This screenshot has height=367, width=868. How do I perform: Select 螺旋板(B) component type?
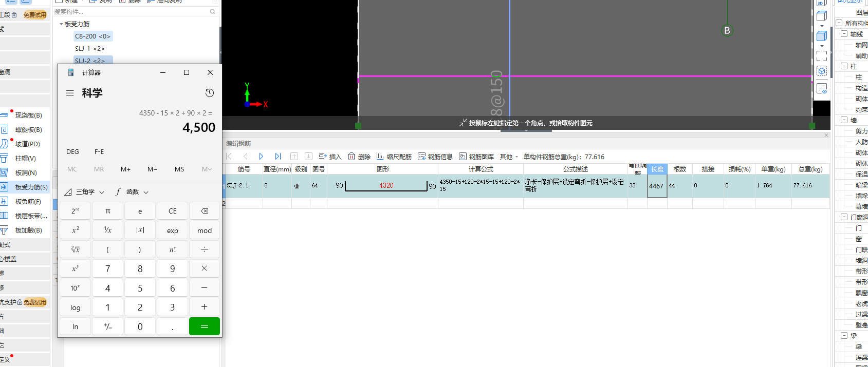tap(24, 130)
